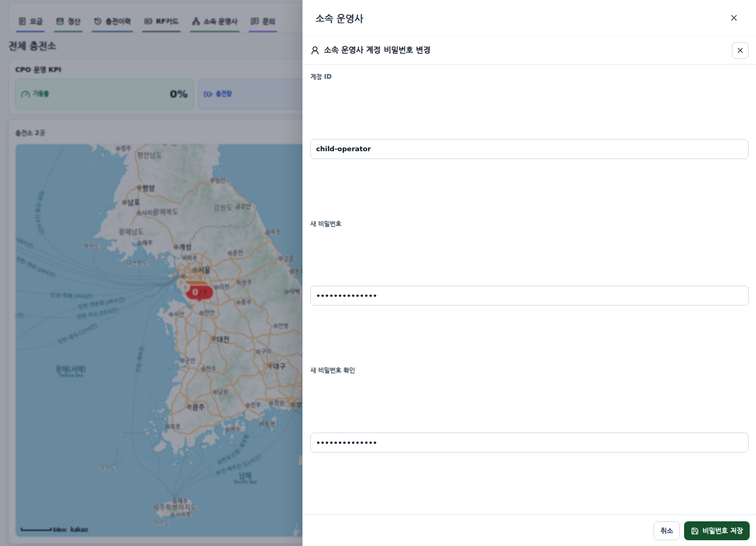Click the red charging station marker on the map

tap(199, 292)
